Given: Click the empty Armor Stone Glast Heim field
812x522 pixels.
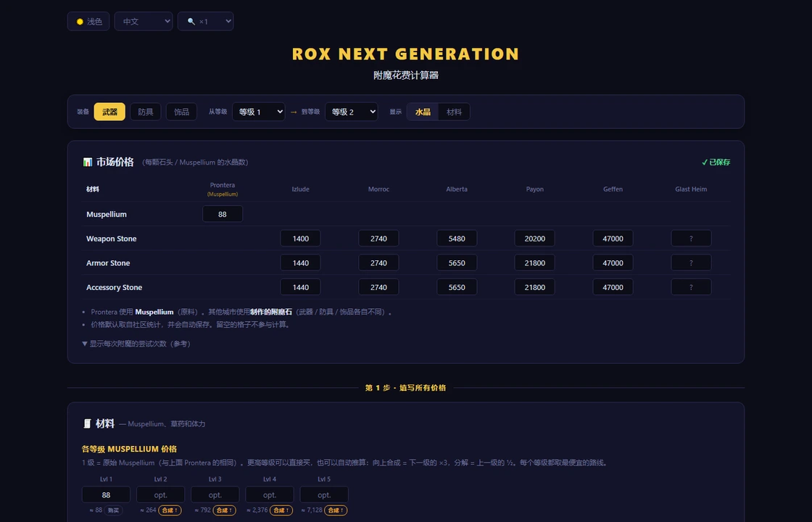Looking at the screenshot, I should 691,262.
